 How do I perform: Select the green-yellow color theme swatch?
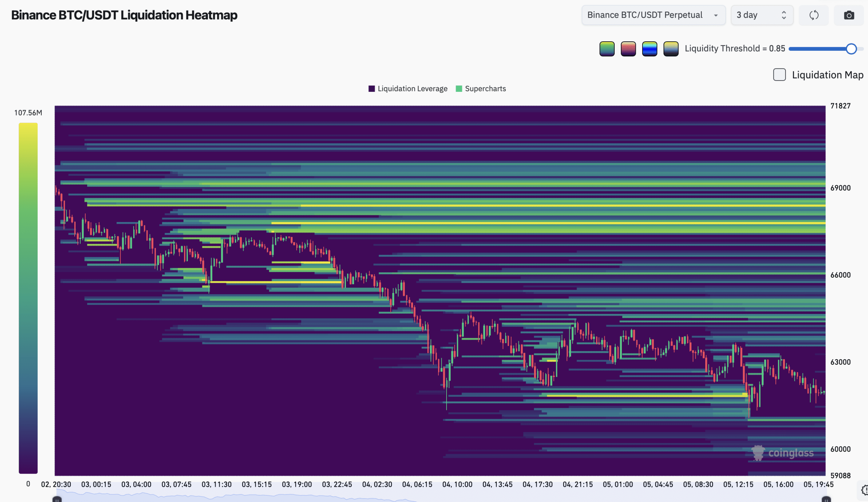[607, 49]
